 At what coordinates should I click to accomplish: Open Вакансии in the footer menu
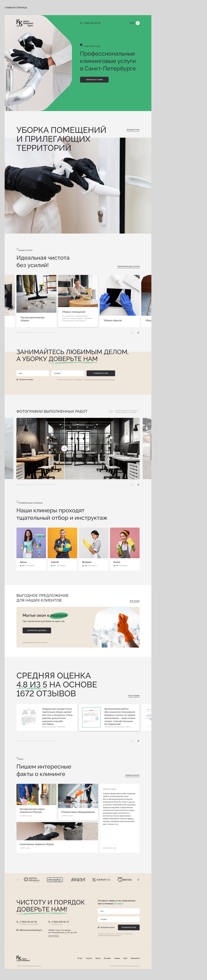click(135, 958)
